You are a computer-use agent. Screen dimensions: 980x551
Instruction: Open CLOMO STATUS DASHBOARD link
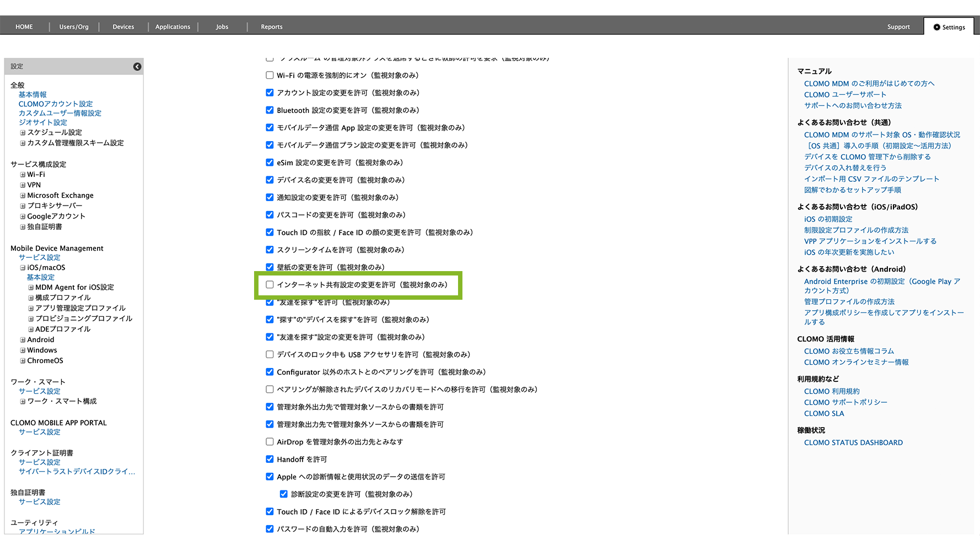tap(853, 442)
